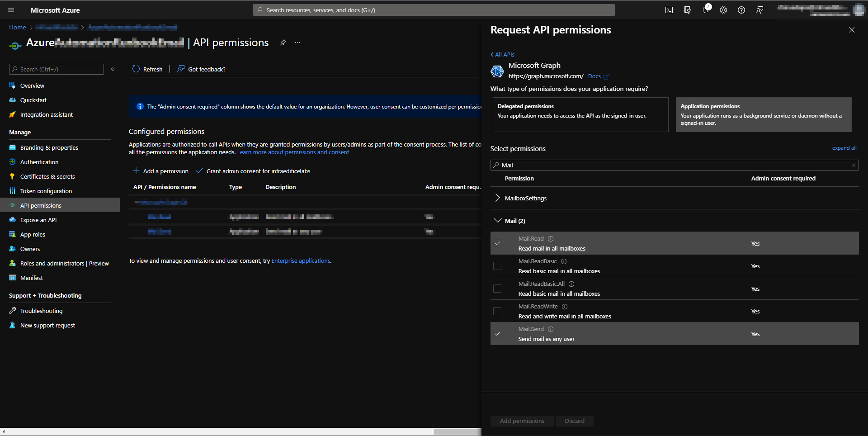Pin the API permissions page
This screenshot has height=436, width=868.
click(283, 43)
